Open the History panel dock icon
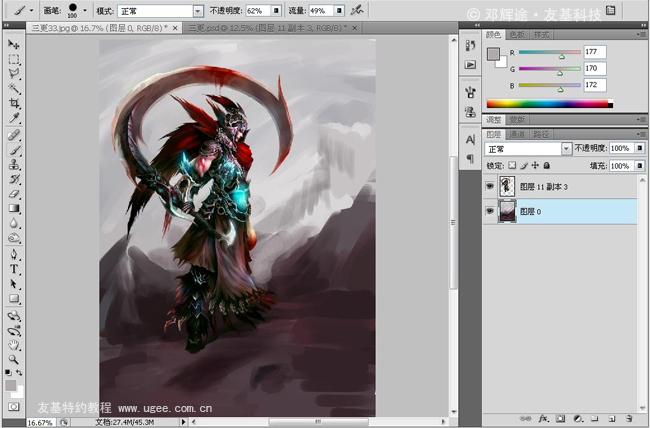This screenshot has width=650, height=428. (470, 45)
